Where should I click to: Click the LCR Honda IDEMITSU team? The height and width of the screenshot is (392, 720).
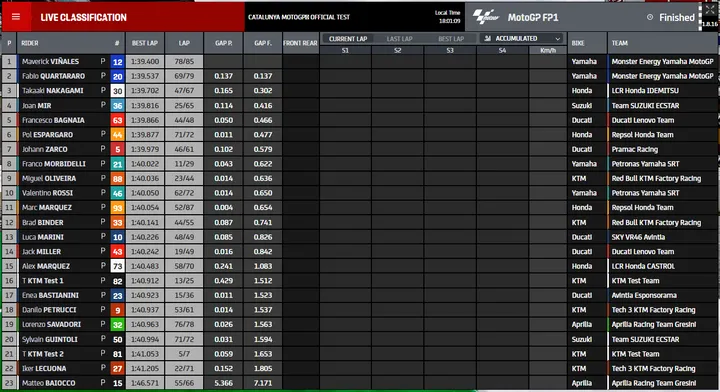click(645, 91)
